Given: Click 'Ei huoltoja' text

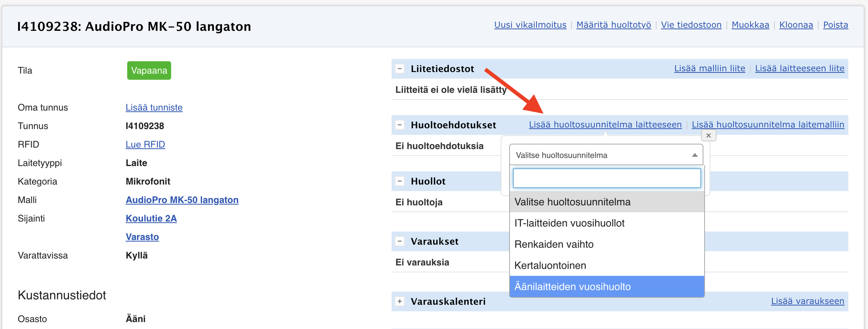Looking at the screenshot, I should tap(419, 202).
